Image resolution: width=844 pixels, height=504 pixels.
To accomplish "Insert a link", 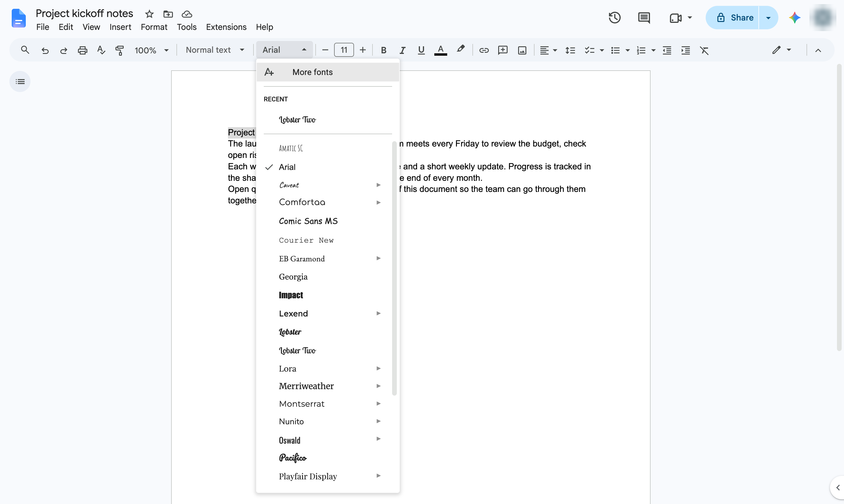I will pos(484,50).
